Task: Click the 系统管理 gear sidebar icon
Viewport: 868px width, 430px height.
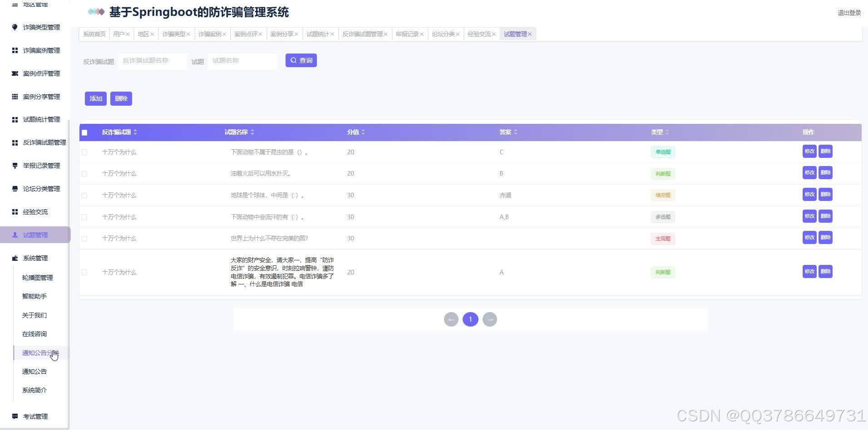Action: coord(14,258)
